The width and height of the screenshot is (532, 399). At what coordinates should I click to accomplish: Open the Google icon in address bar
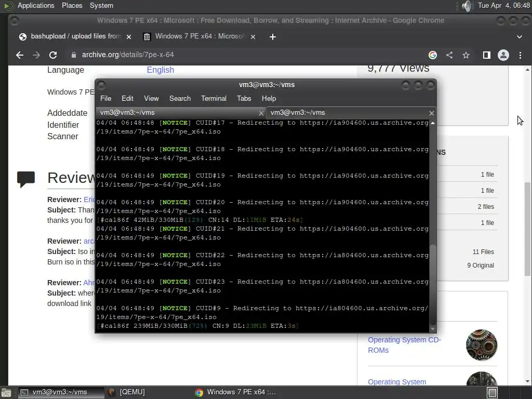click(433, 55)
